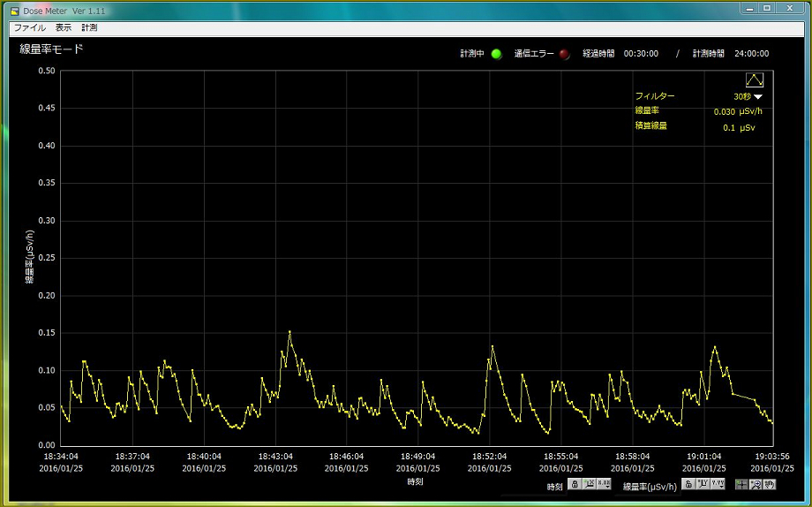Click the red 通信エラー indicator light
This screenshot has width=812, height=507.
click(564, 54)
